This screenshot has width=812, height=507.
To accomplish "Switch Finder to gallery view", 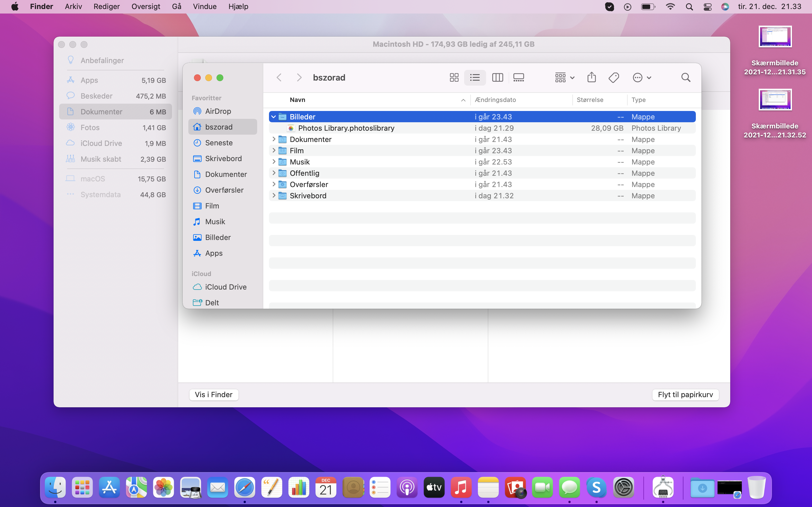I will click(x=518, y=78).
